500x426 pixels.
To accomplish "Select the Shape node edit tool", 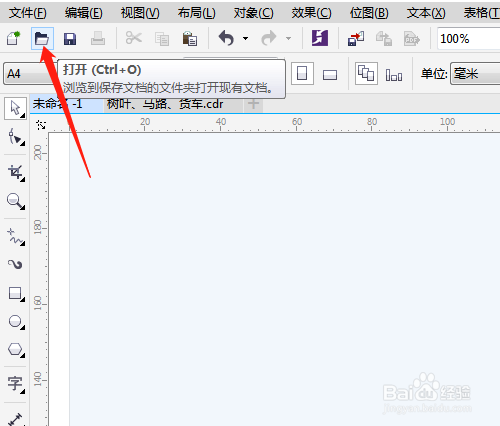I will coord(15,137).
